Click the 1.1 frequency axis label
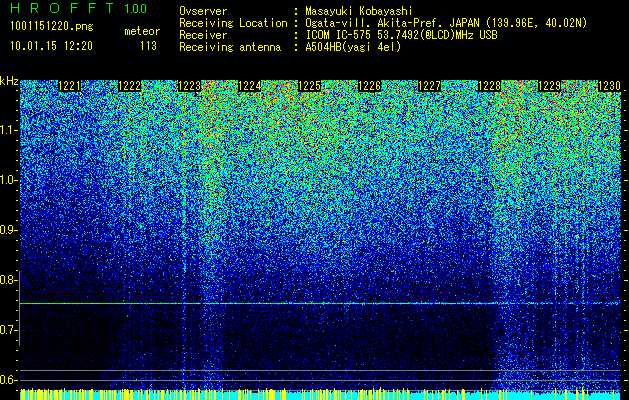The width and height of the screenshot is (629, 400). [8, 130]
